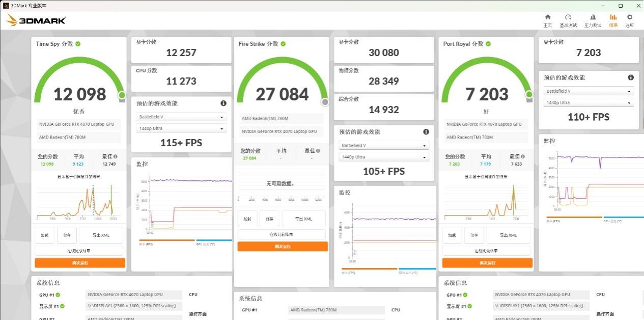Click Time Spy 显卡分数 value 12 257
This screenshot has height=320, width=644.
click(x=181, y=52)
